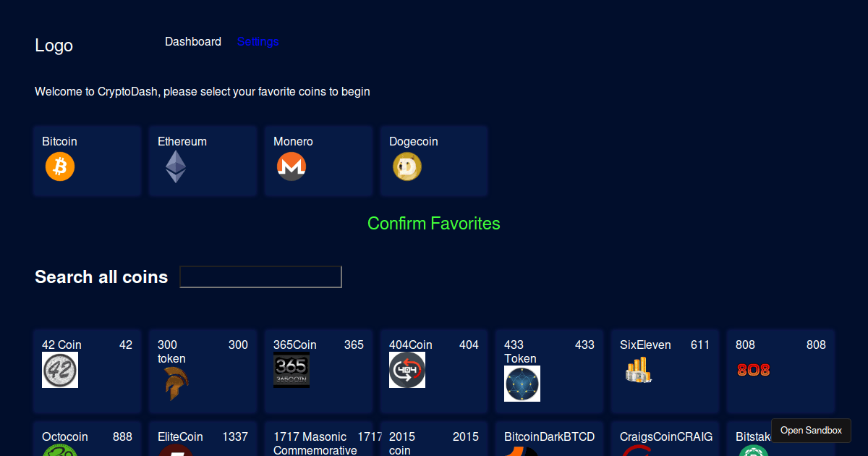Click the 365Coin logo image
This screenshot has height=456, width=868.
tap(292, 370)
